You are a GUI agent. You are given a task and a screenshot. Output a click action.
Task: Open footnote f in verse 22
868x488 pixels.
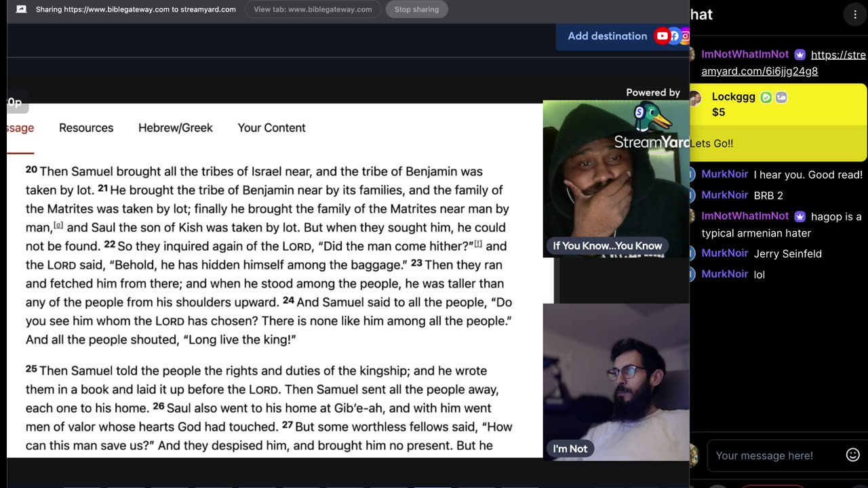[x=478, y=243]
